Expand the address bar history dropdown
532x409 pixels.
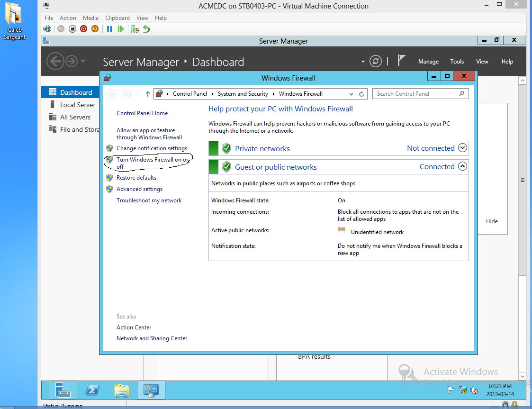351,94
